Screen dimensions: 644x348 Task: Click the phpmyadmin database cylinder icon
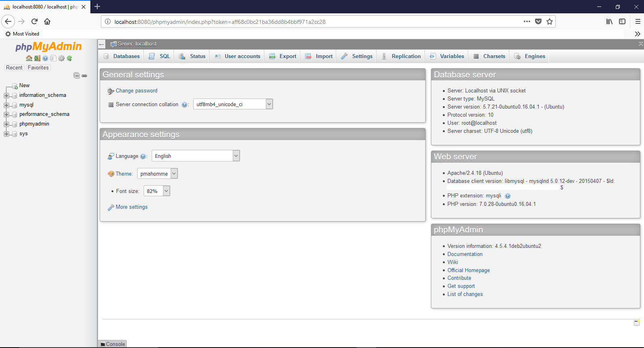tap(15, 124)
